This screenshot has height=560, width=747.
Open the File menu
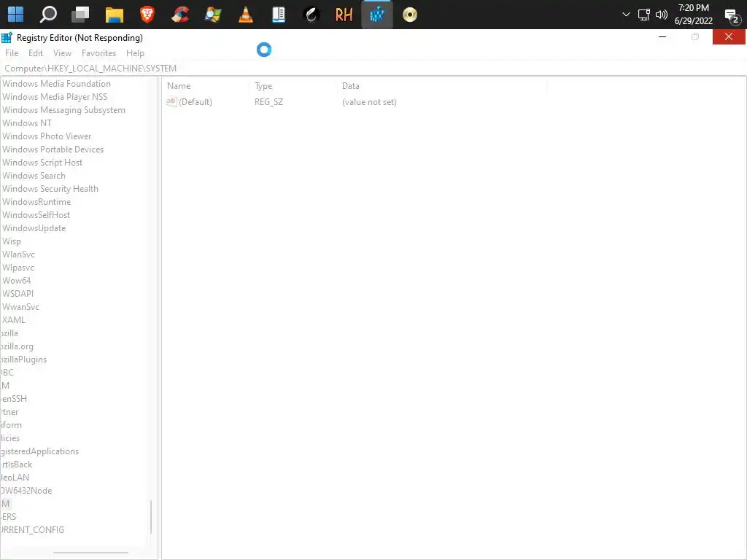tap(12, 53)
